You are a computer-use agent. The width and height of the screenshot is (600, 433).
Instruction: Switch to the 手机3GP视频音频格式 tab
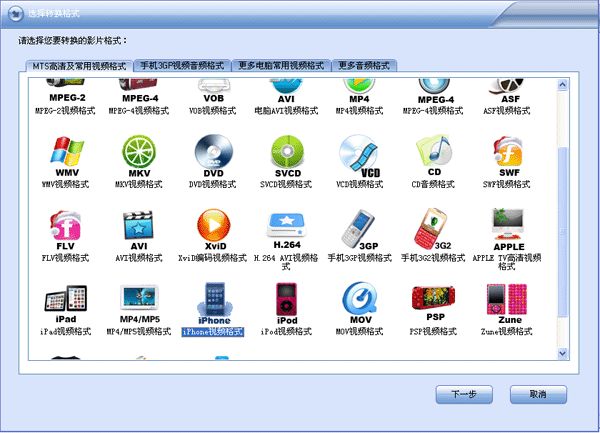pos(182,65)
